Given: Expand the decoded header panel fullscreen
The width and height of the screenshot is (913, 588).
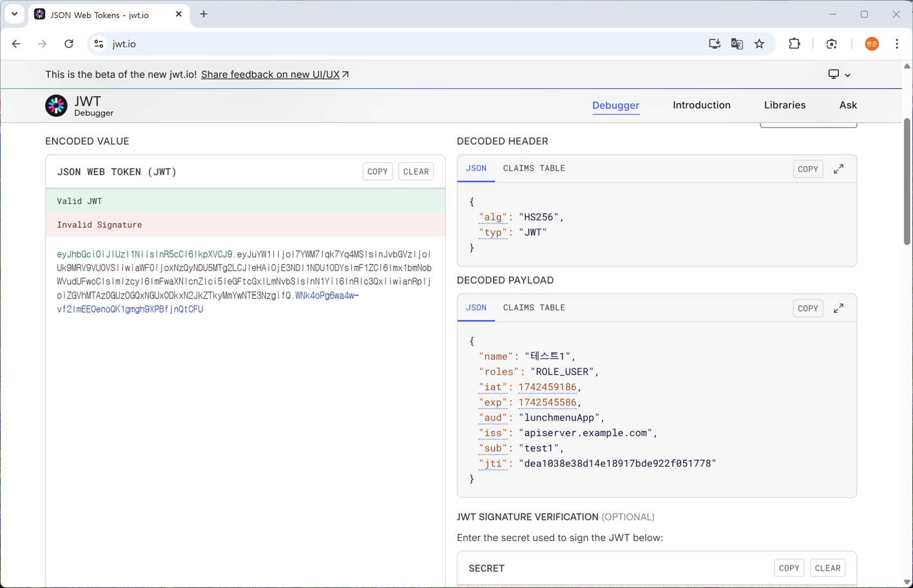Looking at the screenshot, I should tap(838, 169).
